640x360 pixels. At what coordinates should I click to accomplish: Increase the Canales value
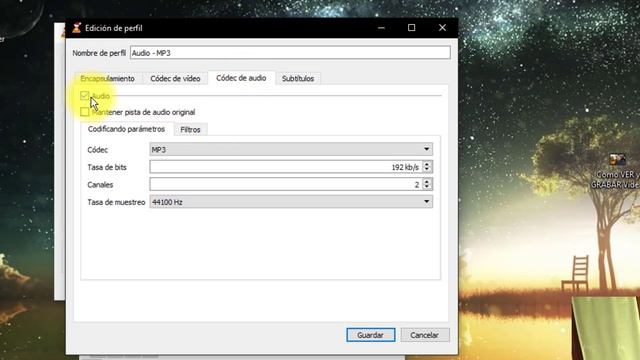click(427, 182)
